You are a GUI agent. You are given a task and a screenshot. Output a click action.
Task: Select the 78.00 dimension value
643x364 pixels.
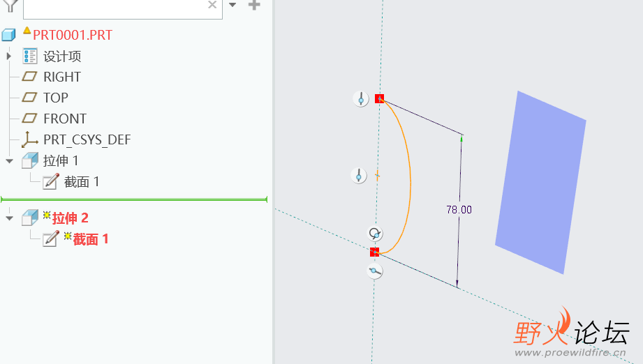tap(459, 210)
